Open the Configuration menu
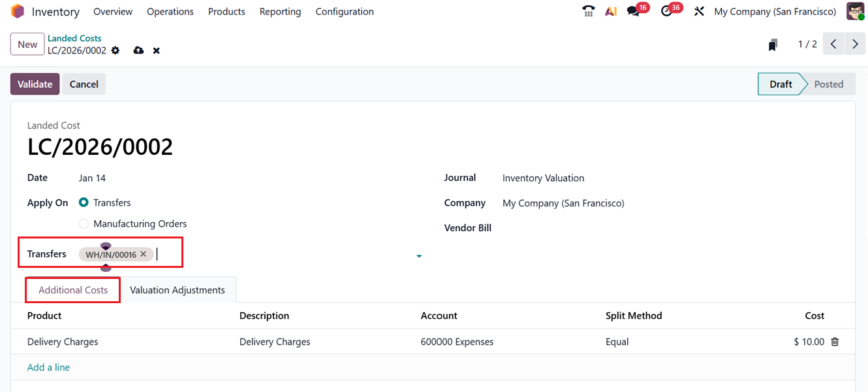 345,11
